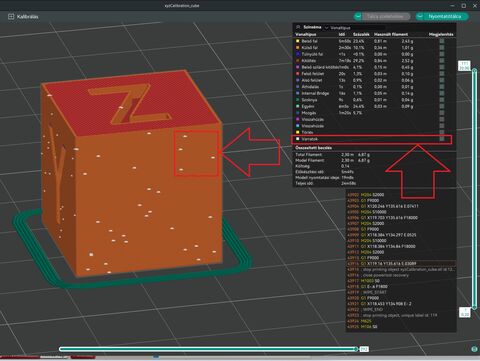The height and width of the screenshot is (361, 480).
Task: Click the round icon at bottom-right corner
Action: [475, 349]
